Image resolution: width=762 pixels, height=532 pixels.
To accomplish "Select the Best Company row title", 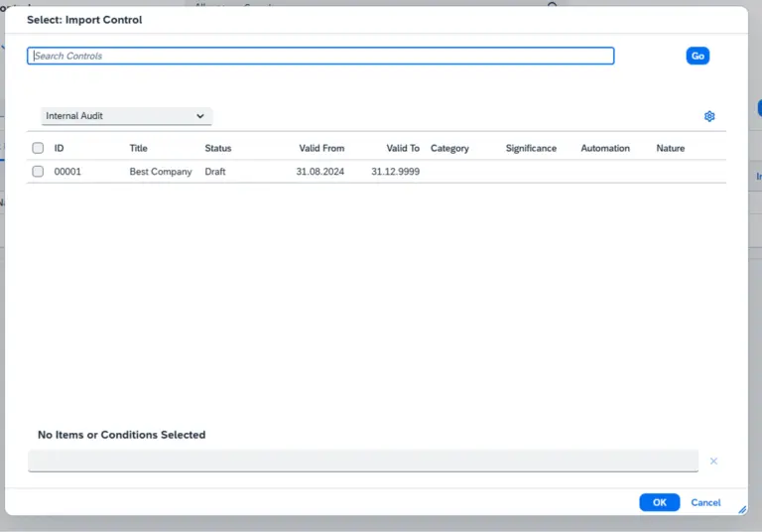I will (161, 172).
